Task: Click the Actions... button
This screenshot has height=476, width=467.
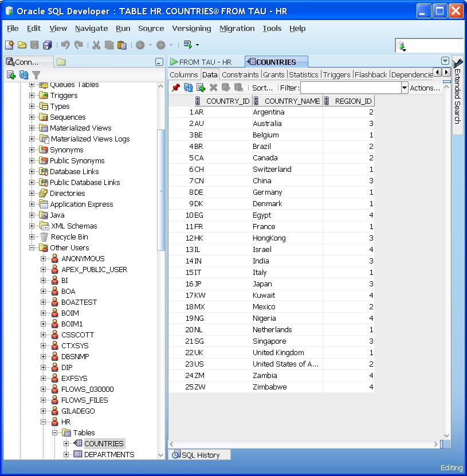Action: pos(425,88)
